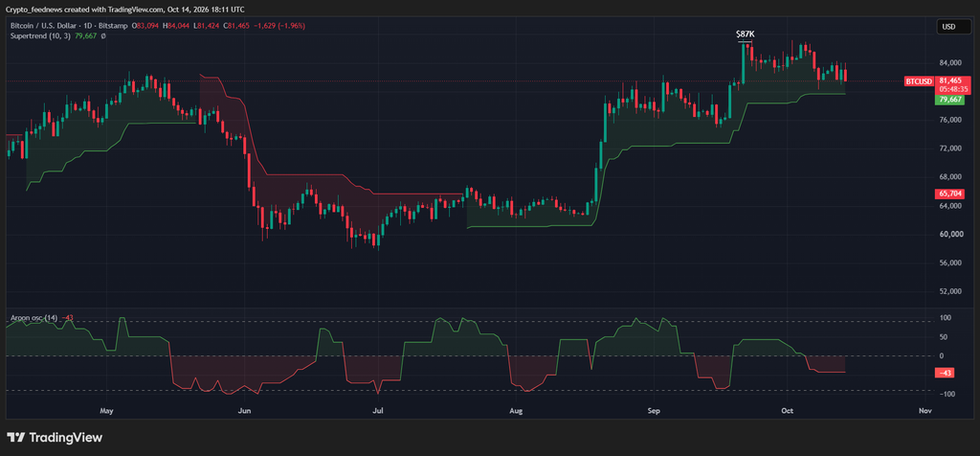Viewport: 980px width, 456px height.
Task: Select the Aroon osc (14) indicator label
Action: (34, 318)
